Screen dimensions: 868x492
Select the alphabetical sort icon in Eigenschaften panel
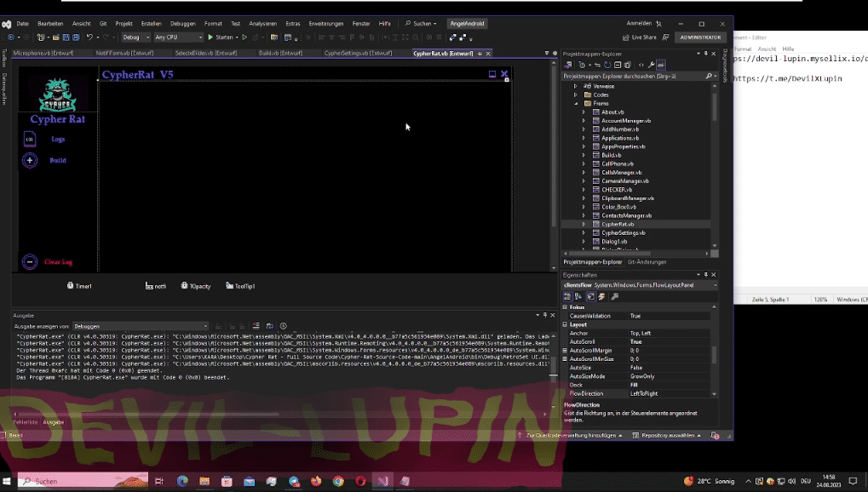click(x=578, y=295)
